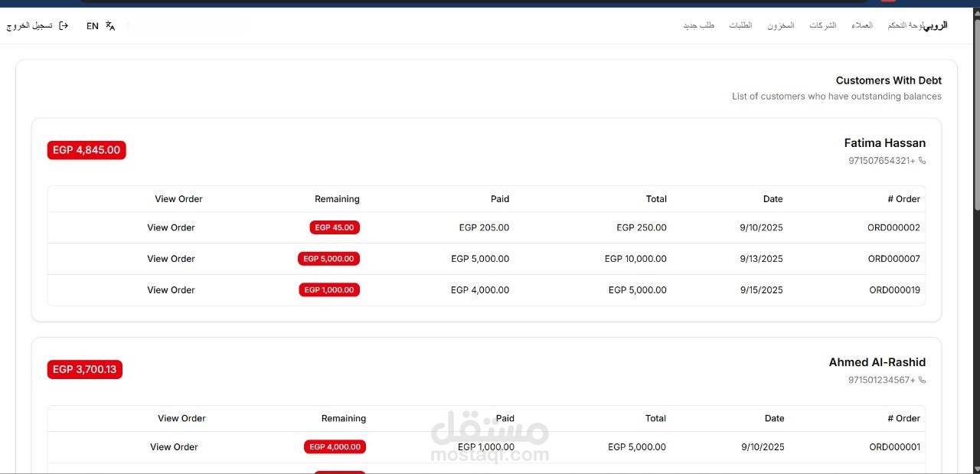The width and height of the screenshot is (980, 474).
Task: Click the EGP 45.00 remaining badge
Action: pos(335,227)
